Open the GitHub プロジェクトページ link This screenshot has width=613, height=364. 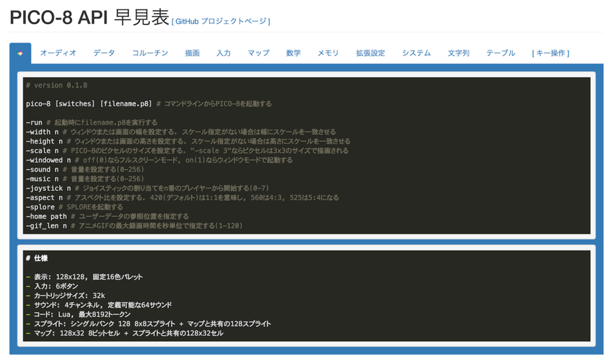pos(221,19)
